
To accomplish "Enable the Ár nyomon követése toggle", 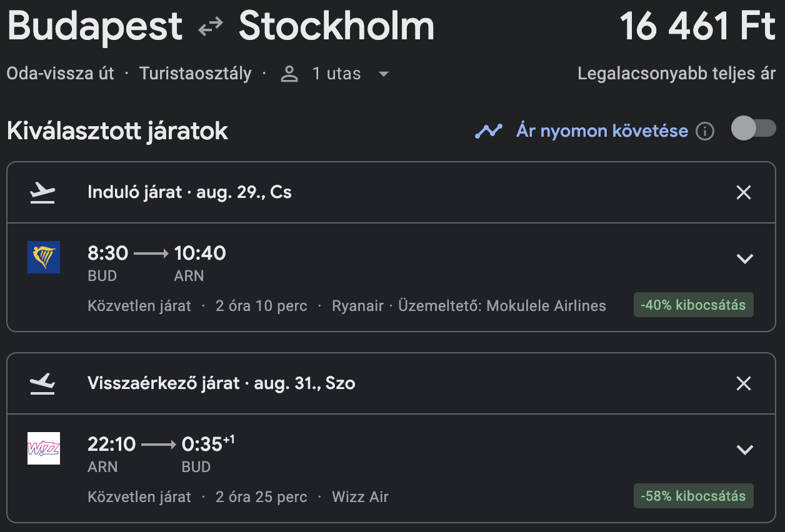I will (752, 129).
